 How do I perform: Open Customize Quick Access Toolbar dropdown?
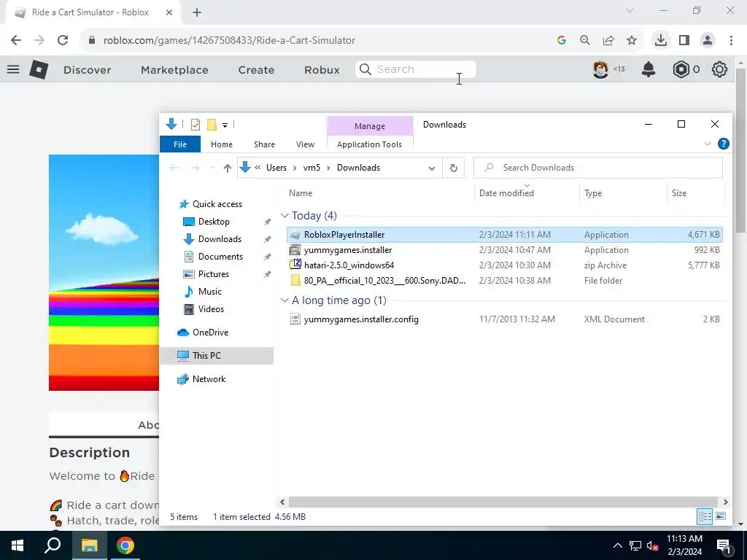(x=225, y=125)
